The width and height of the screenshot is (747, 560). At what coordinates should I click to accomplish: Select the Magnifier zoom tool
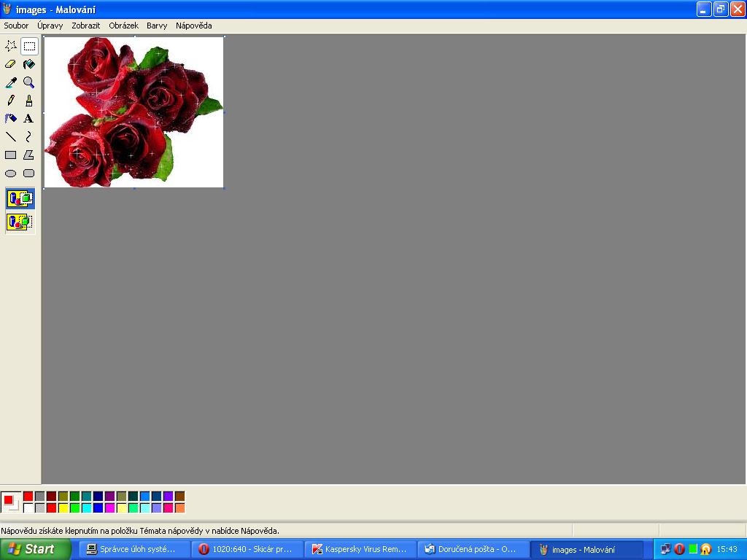[x=29, y=82]
